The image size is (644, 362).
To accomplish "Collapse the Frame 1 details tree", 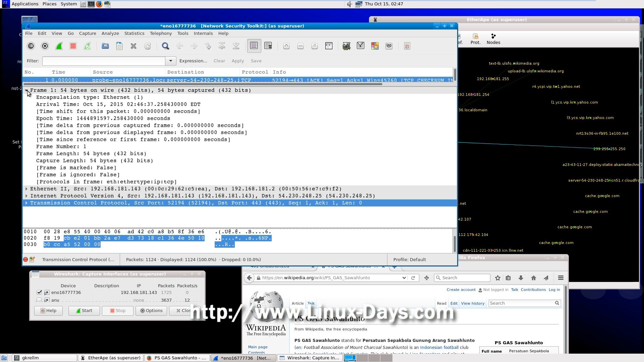I will point(26,90).
